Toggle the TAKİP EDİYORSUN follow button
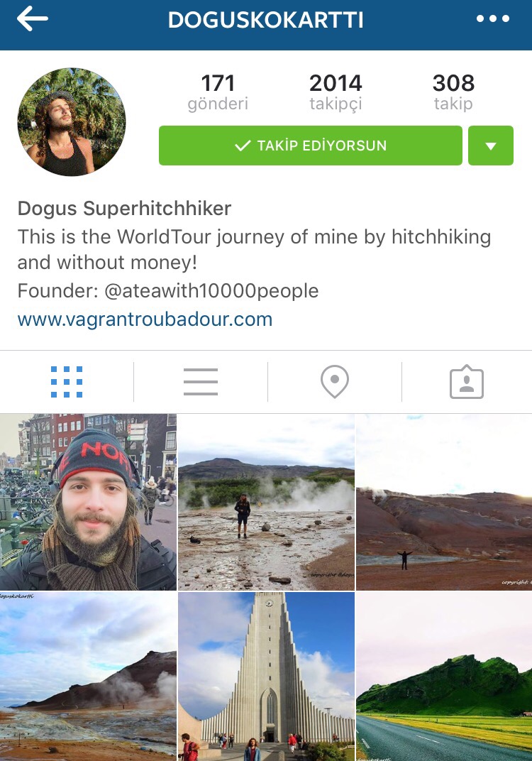This screenshot has width=532, height=761. coord(311,146)
